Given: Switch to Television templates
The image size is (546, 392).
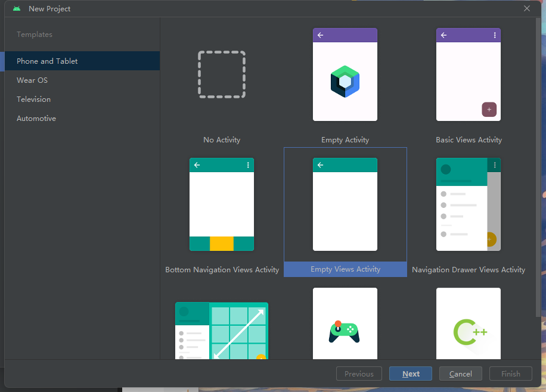Looking at the screenshot, I should click(x=82, y=99).
